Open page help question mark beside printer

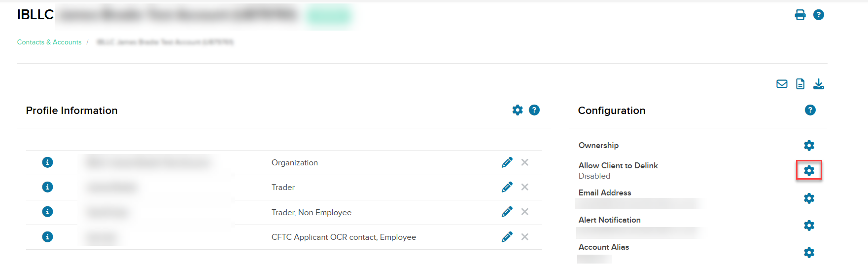click(x=819, y=15)
